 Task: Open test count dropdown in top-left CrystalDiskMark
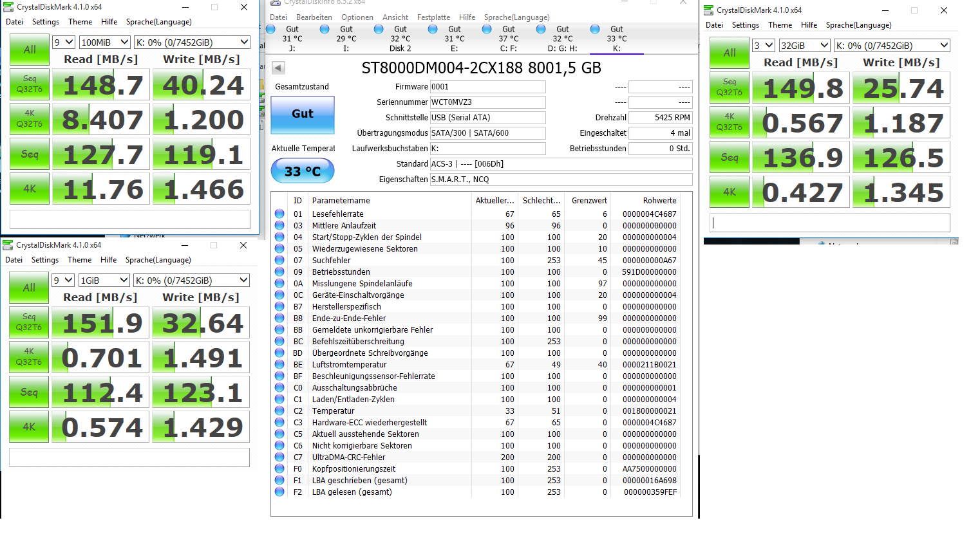click(x=63, y=42)
